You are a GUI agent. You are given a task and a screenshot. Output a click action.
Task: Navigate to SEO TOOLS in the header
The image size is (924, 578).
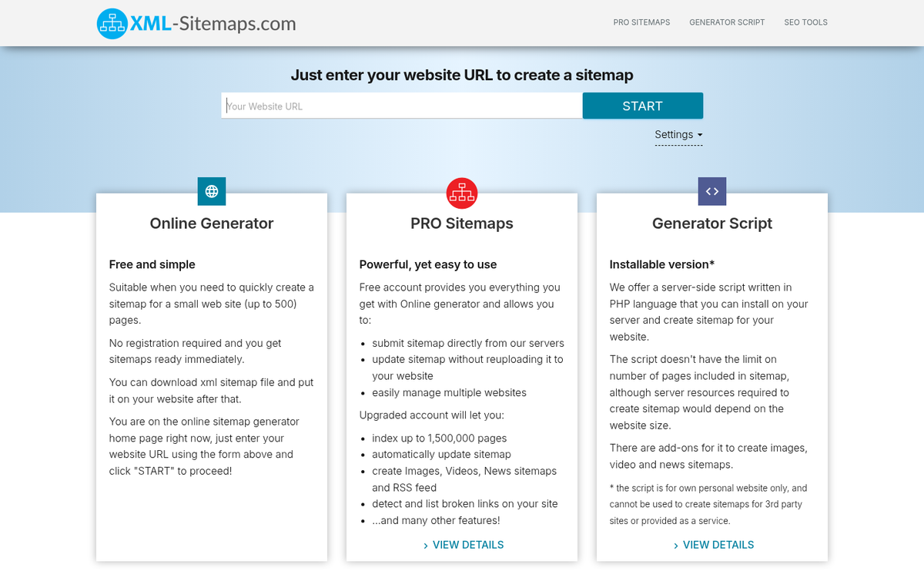coord(805,22)
